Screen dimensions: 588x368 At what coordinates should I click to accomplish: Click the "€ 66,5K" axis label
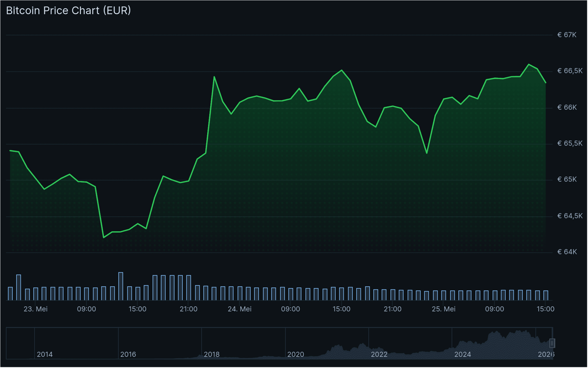pyautogui.click(x=570, y=72)
